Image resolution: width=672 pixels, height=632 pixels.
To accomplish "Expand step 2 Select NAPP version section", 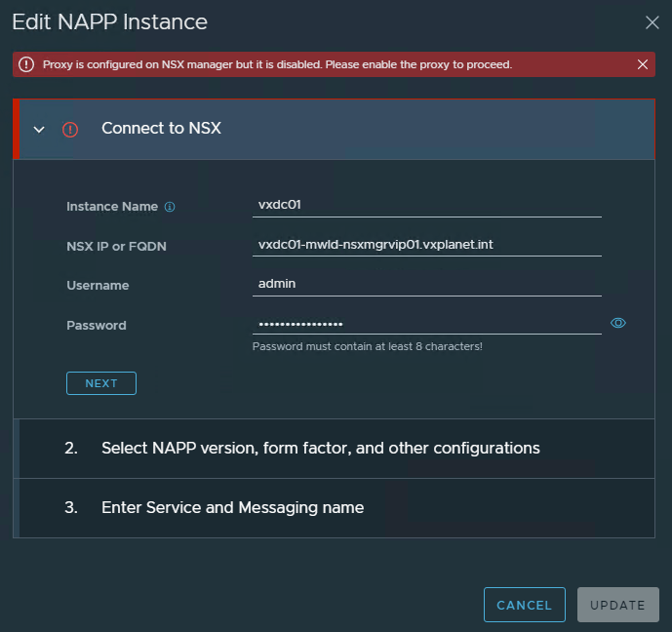I will click(320, 449).
